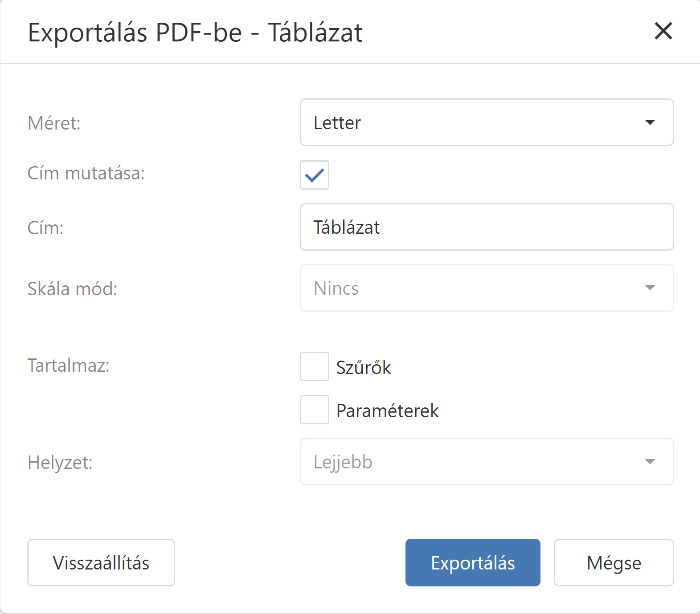700x614 pixels.
Task: Close the PDF export dialog with X
Action: [663, 31]
